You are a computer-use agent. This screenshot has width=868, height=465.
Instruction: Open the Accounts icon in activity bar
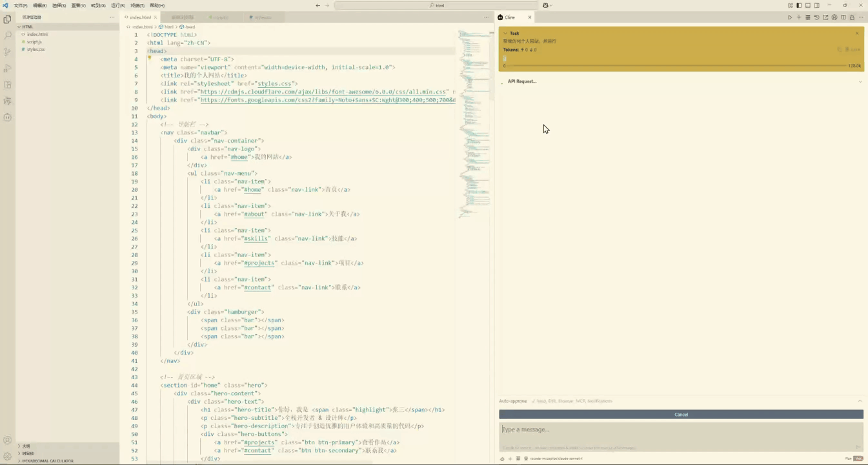pyautogui.click(x=8, y=440)
